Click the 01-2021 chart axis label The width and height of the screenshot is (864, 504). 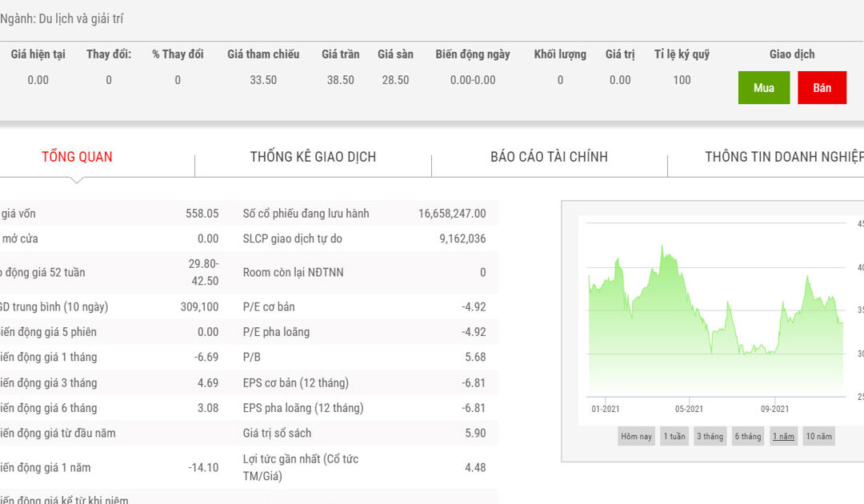pos(605,409)
